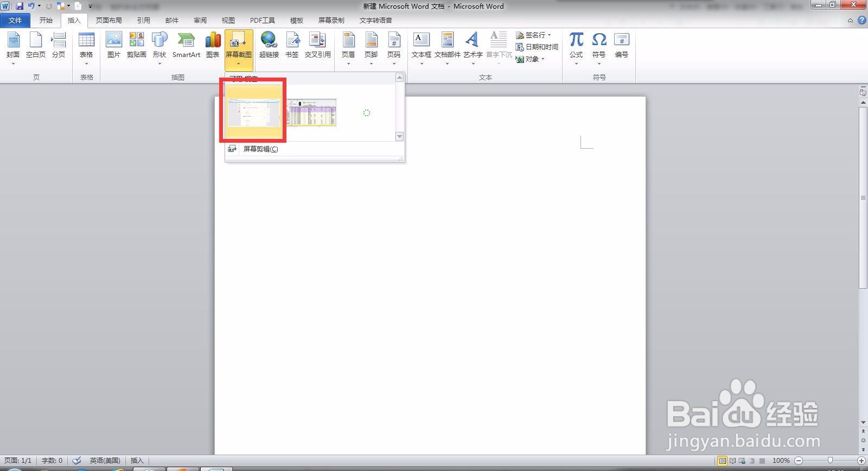Switch to draft view
The image size is (868, 471).
(761, 461)
